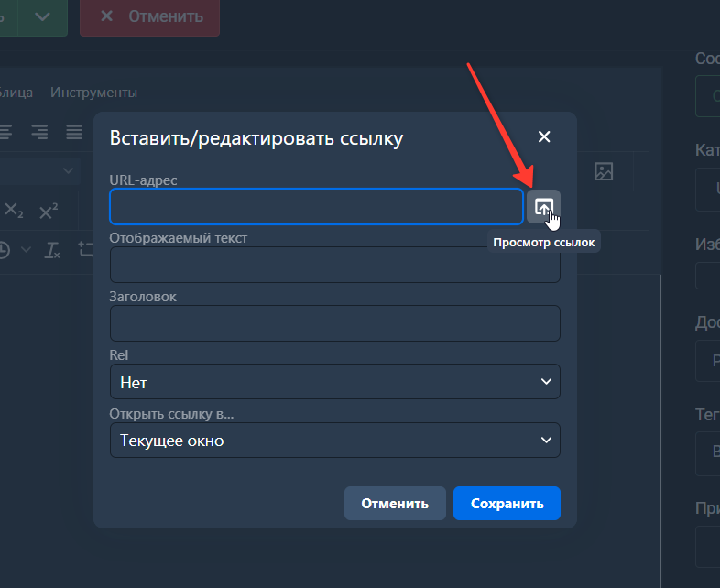Screen dimensions: 720x588
Task: Click the blue Сохранить button
Action: [x=507, y=504]
